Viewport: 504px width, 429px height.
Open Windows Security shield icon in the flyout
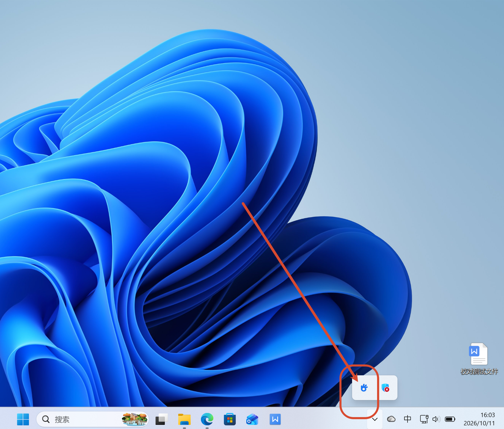tap(385, 388)
